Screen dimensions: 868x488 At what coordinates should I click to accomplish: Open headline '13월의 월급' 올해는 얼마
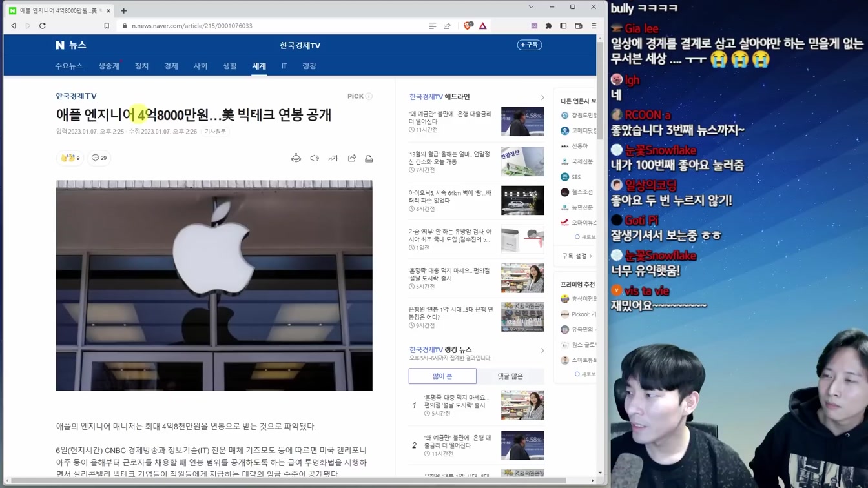click(x=449, y=158)
